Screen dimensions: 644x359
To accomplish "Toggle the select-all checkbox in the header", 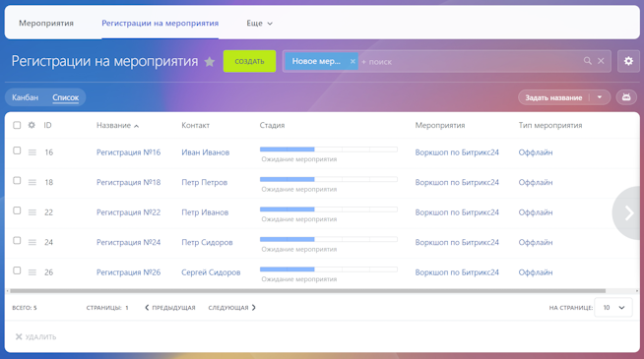I will (17, 125).
